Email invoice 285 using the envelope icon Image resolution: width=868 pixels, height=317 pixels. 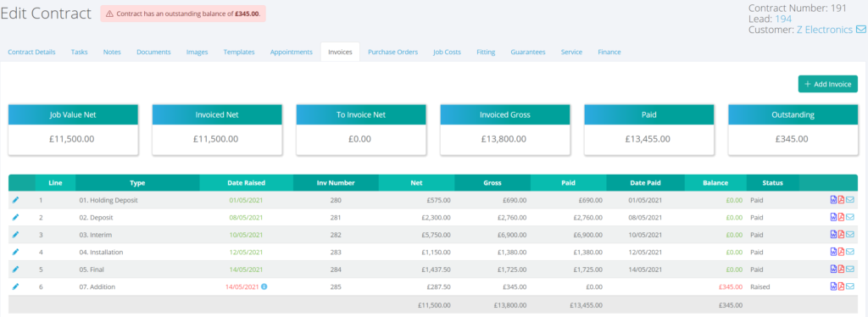(850, 286)
